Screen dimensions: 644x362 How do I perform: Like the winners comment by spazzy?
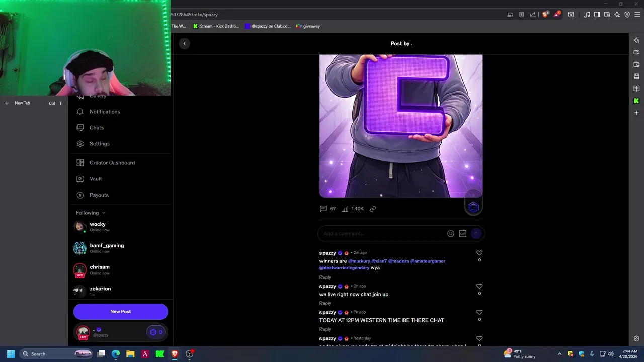(x=479, y=253)
